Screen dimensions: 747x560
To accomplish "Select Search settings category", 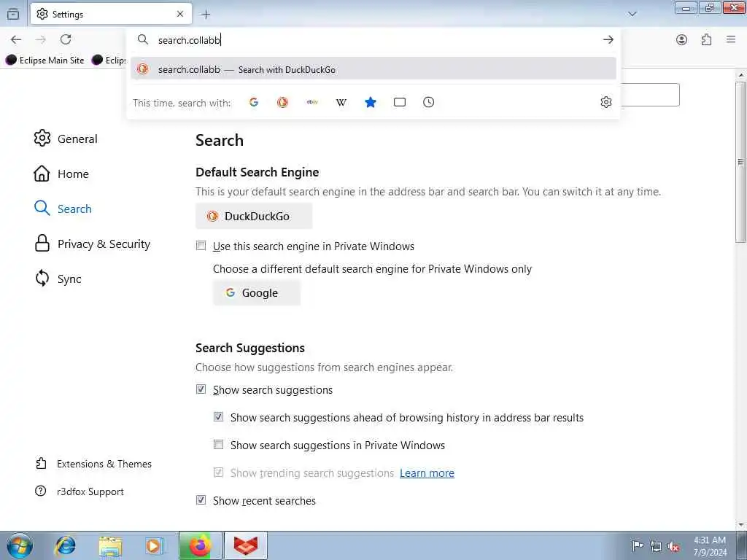I will (63, 209).
